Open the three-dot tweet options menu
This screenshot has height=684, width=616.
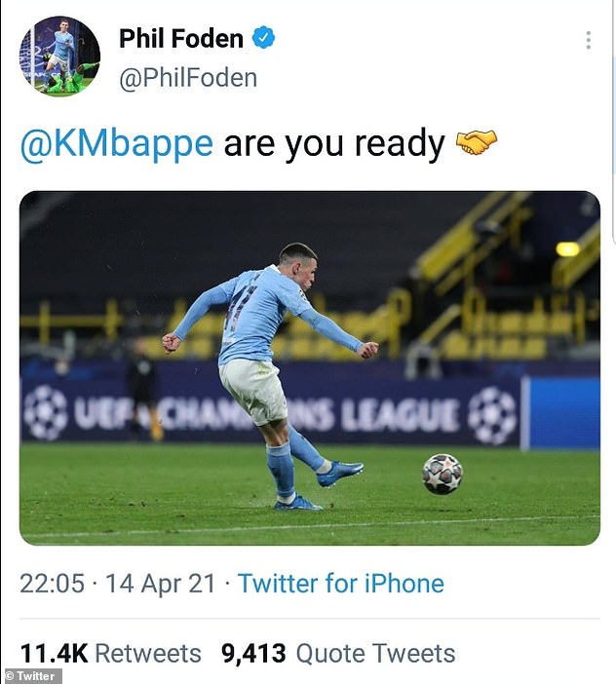pyautogui.click(x=588, y=40)
